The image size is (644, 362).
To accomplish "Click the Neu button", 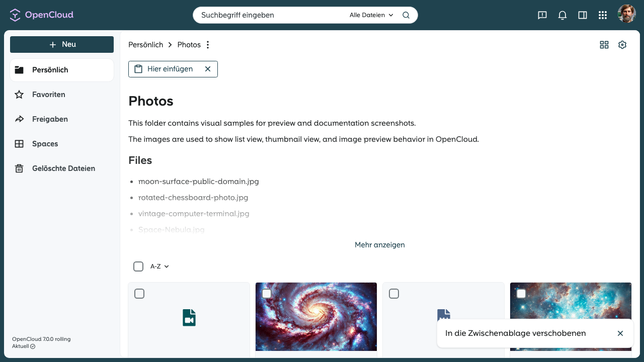I will click(62, 44).
